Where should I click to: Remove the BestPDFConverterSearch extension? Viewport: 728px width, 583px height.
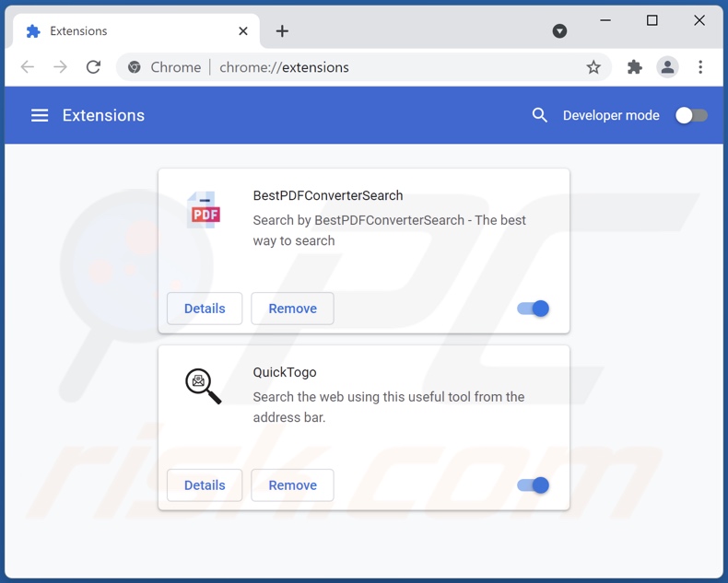(x=292, y=309)
